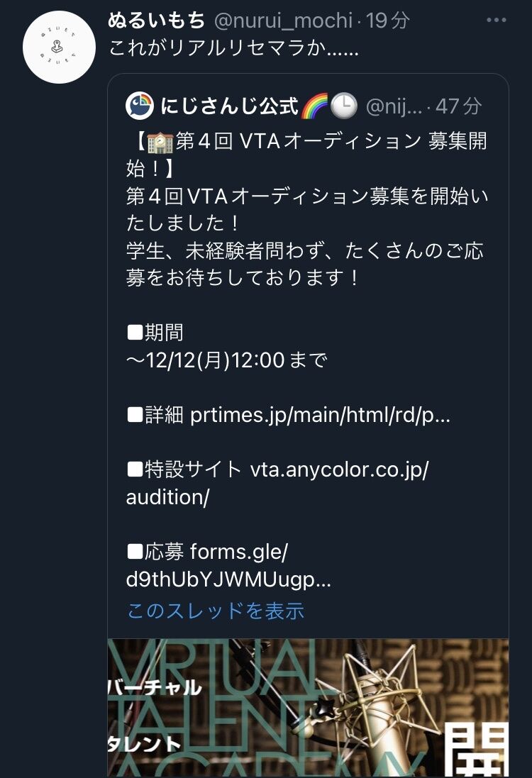Open the forms.gle application form link
The image size is (532, 778).
pyautogui.click(x=229, y=566)
